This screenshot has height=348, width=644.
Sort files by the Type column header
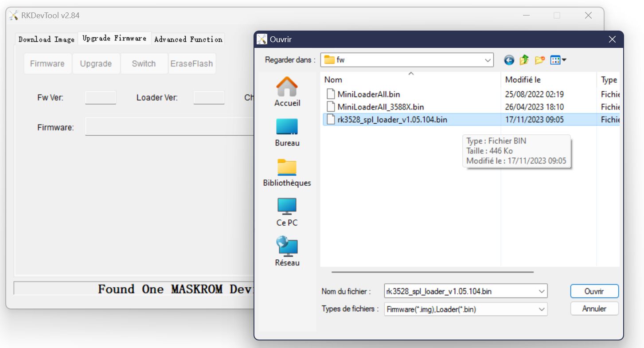[x=609, y=80]
